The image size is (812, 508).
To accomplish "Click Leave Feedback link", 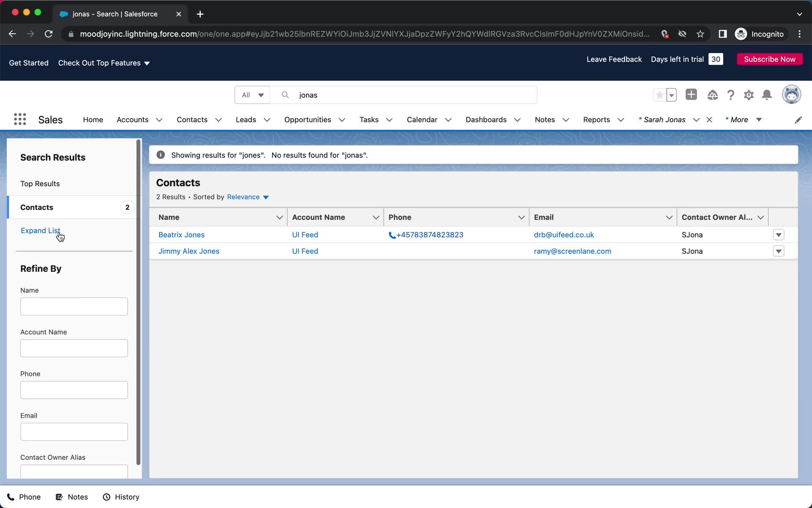I will 614,59.
